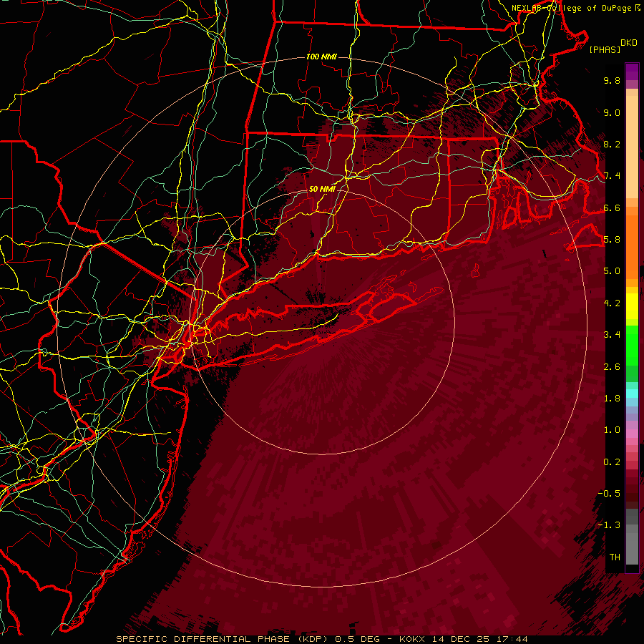Click the 9.0 value on the color scale

[x=612, y=112]
